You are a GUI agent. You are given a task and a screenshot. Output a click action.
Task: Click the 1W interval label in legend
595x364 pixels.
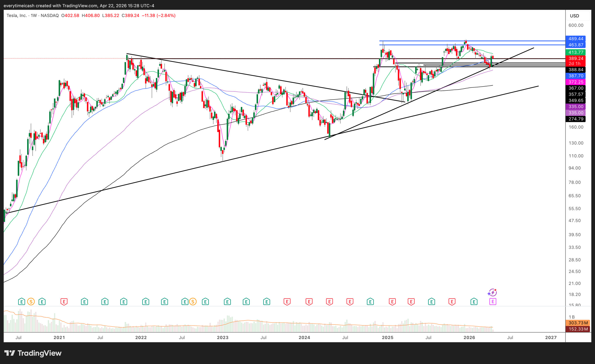click(x=34, y=15)
